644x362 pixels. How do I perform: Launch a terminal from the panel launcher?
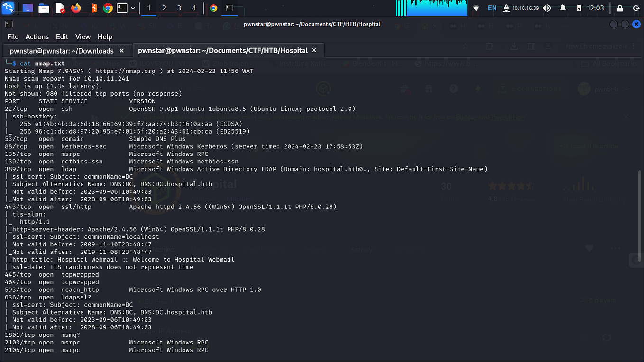(x=121, y=8)
